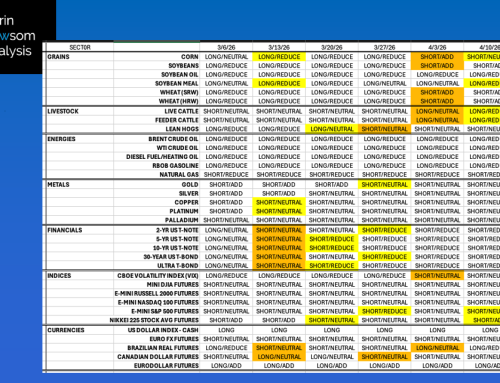This screenshot has width=500, height=383.
Task: Select 5-YR US T-NOTE's yellow SHORT/REDUCE under 3/20/26
Action: (332, 239)
